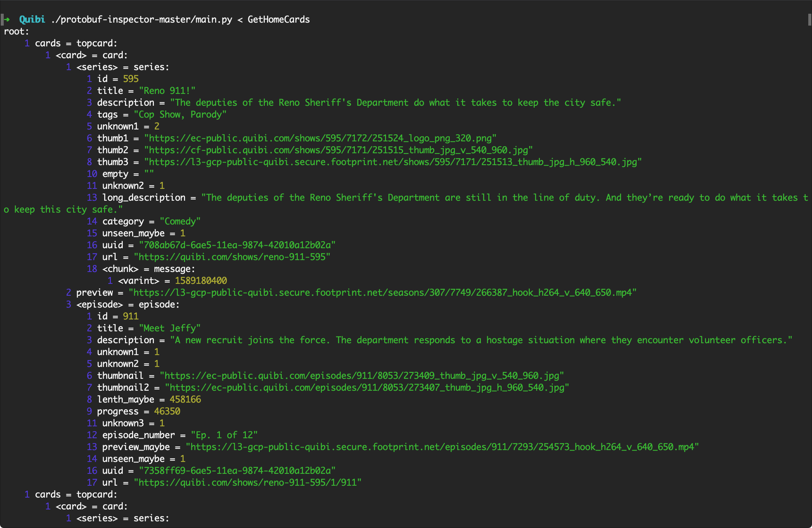Viewport: 812px width, 528px height.
Task: Click the episode description about a new recruit
Action: [481, 340]
